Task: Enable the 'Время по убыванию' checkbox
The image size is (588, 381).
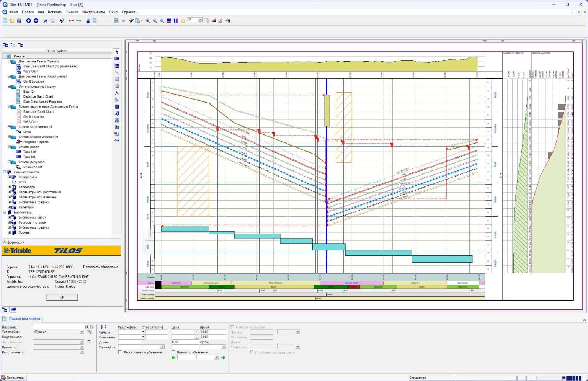Action: pos(173,352)
